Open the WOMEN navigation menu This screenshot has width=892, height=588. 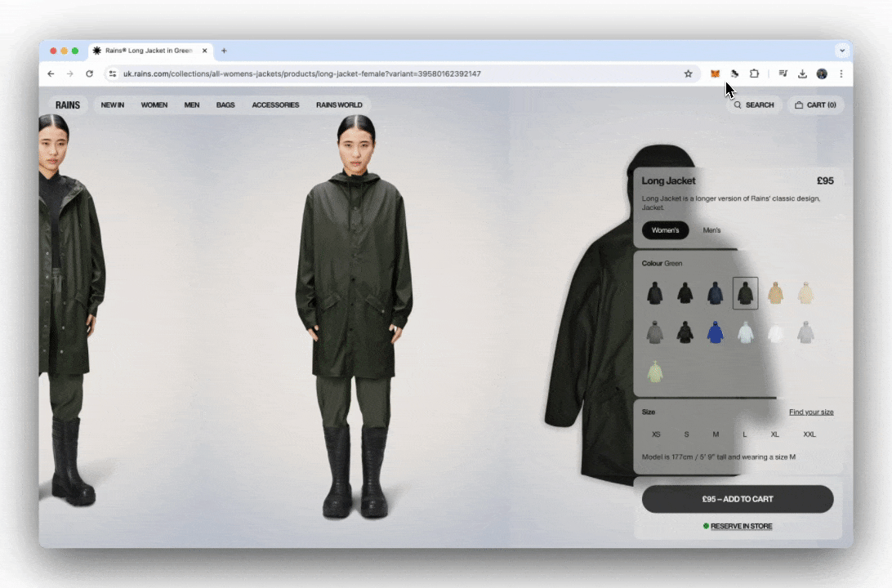pos(154,105)
